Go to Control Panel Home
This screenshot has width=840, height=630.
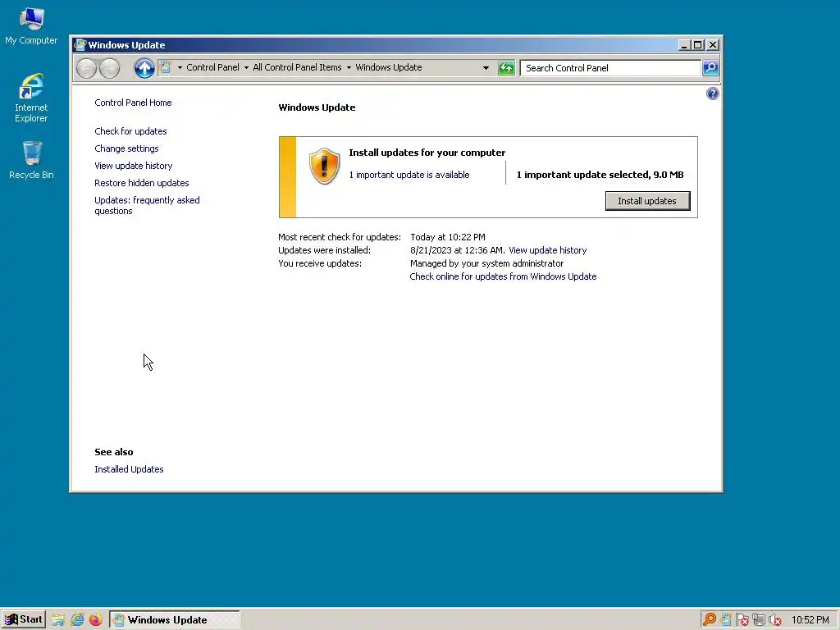pos(133,103)
